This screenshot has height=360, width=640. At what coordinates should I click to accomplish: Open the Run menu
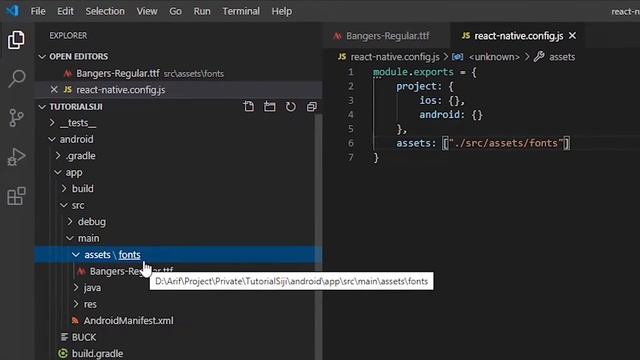pos(202,11)
